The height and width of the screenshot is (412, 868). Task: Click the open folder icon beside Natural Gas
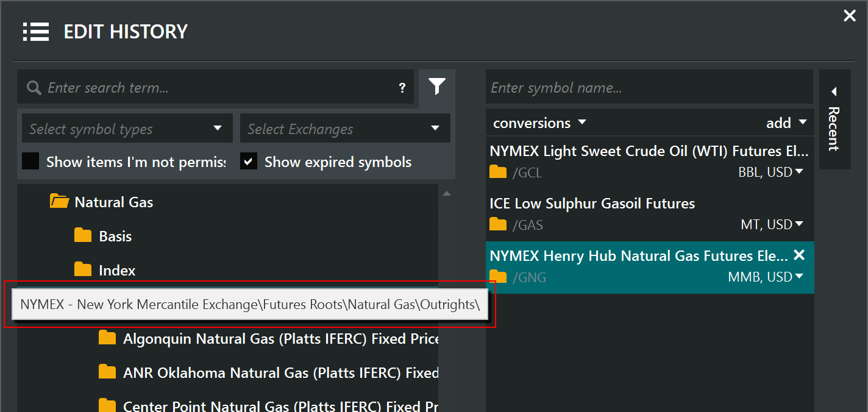[59, 201]
